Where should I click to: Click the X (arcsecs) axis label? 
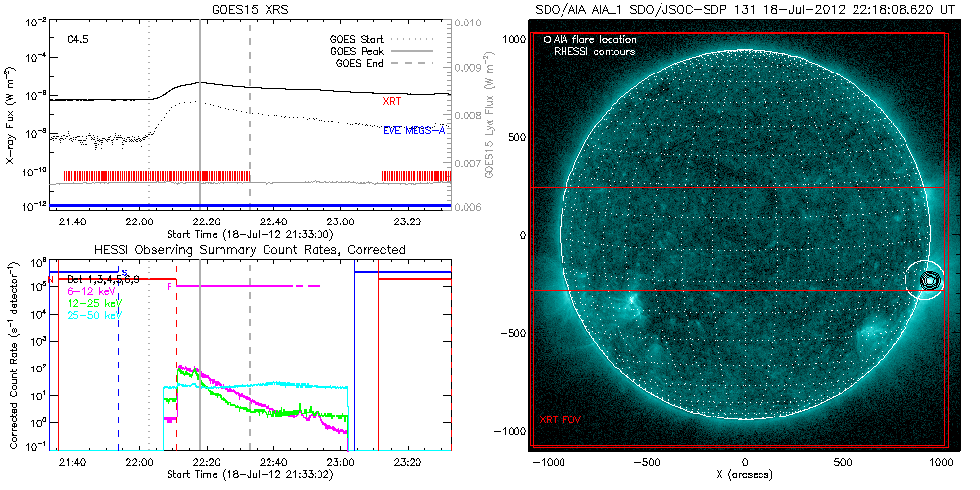coord(746,474)
